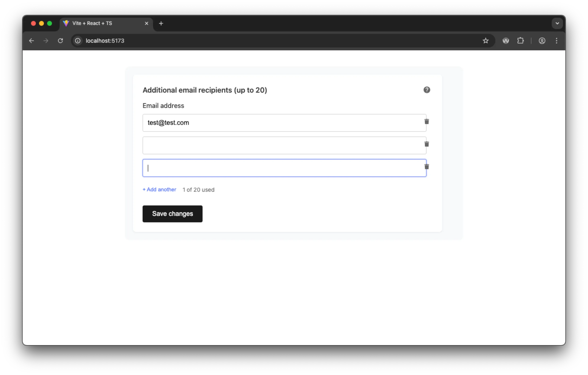The image size is (588, 375).
Task: Navigate back using the back arrow
Action: (x=31, y=40)
